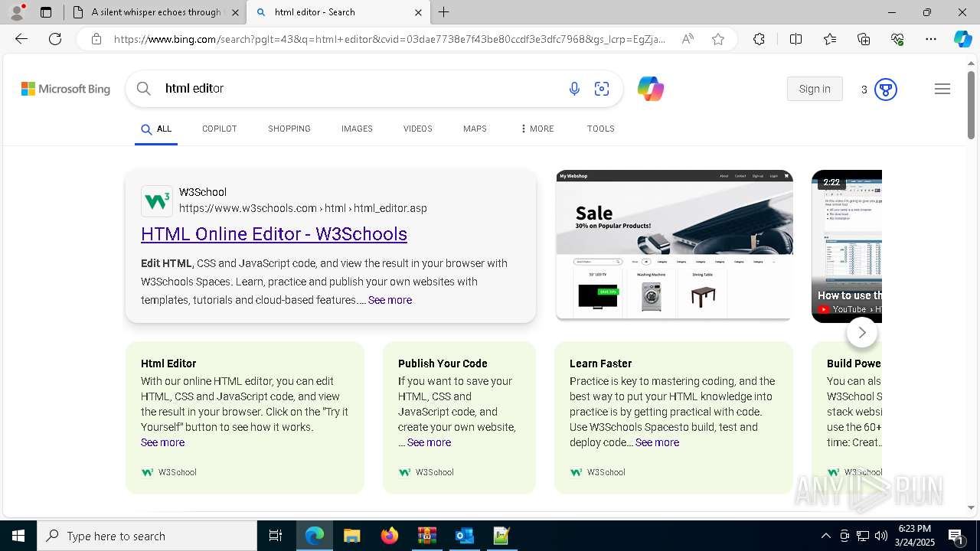The width and height of the screenshot is (980, 551).
Task: Open the tab actions menu icon
Action: click(x=46, y=12)
